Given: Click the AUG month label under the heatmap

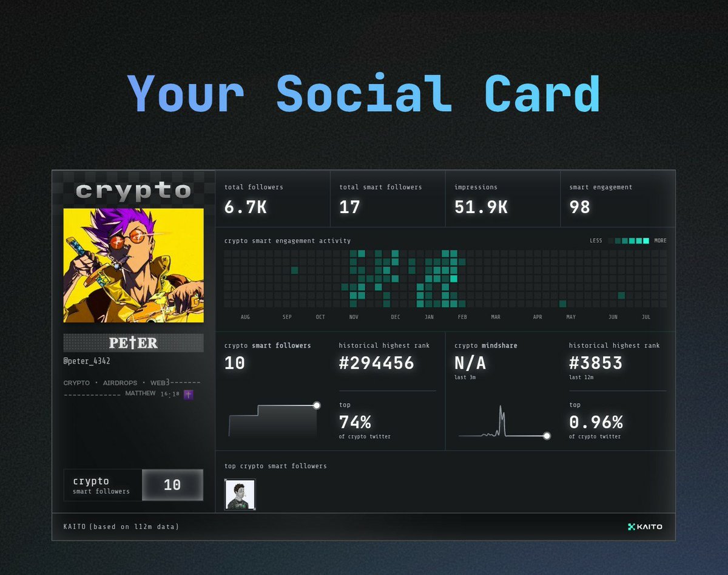Looking at the screenshot, I should click(245, 317).
